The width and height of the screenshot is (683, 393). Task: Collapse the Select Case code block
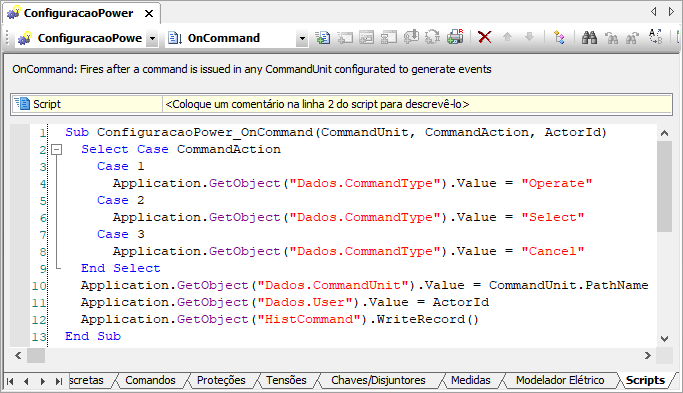57,149
